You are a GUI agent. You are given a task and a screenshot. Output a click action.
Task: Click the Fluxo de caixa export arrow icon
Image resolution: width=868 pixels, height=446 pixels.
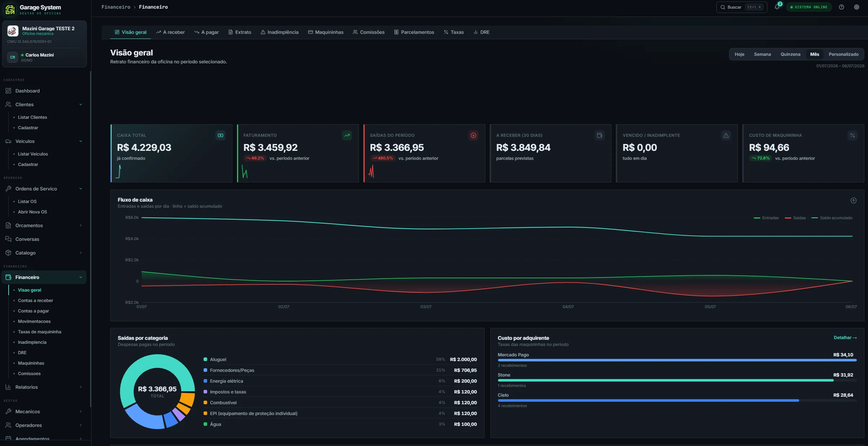(x=854, y=201)
